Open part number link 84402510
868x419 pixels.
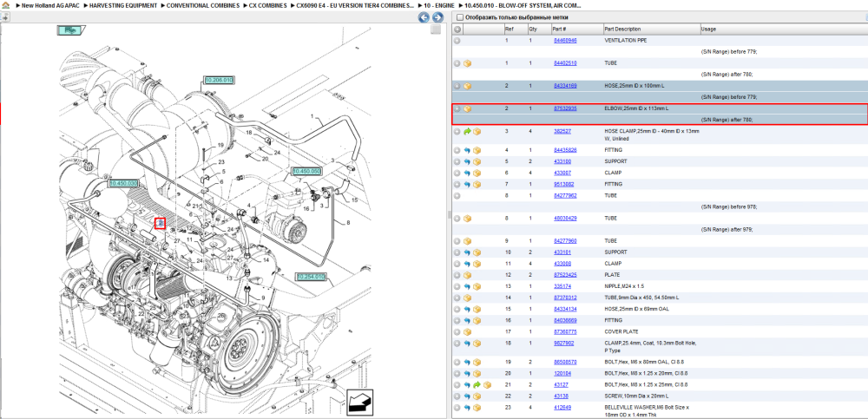(x=565, y=63)
